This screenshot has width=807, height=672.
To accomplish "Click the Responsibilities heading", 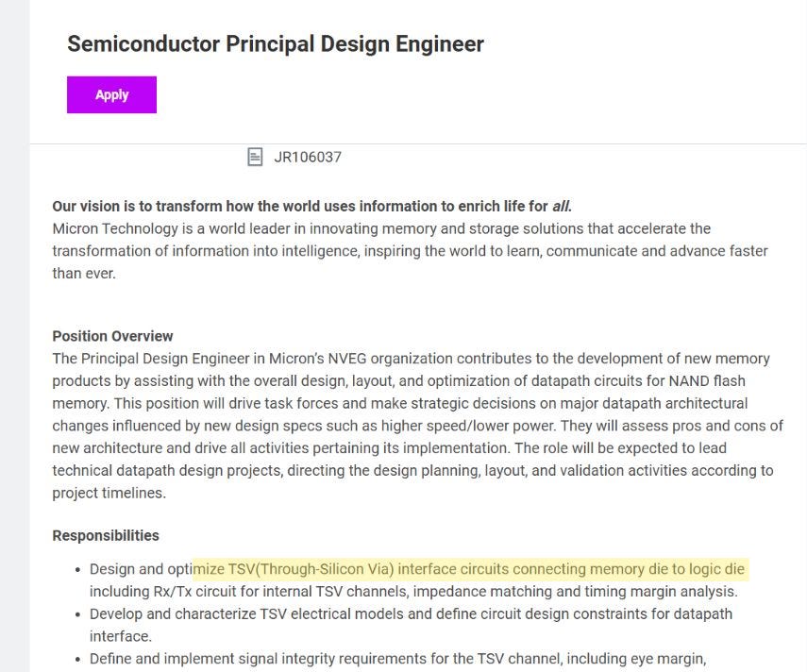I will [106, 536].
